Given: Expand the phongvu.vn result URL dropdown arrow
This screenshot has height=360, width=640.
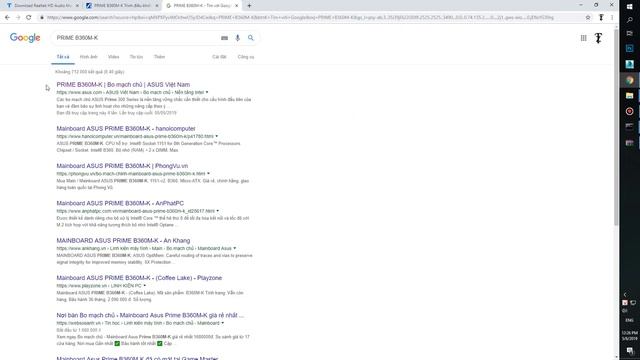Looking at the screenshot, I should (209, 173).
